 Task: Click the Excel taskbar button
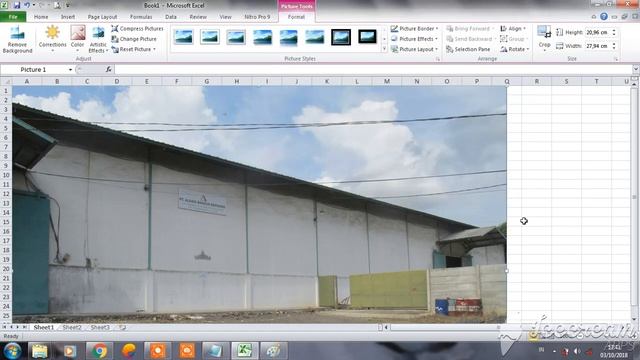244,351
